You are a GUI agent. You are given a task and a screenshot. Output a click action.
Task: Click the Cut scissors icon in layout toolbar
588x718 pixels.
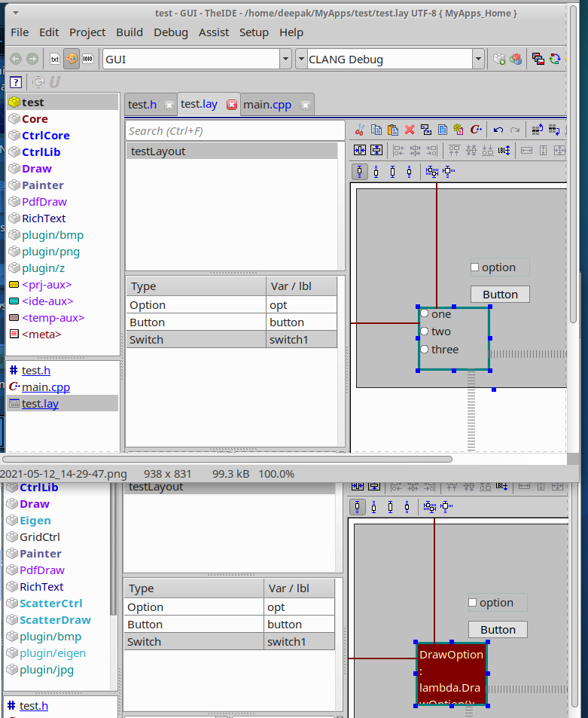tap(359, 130)
